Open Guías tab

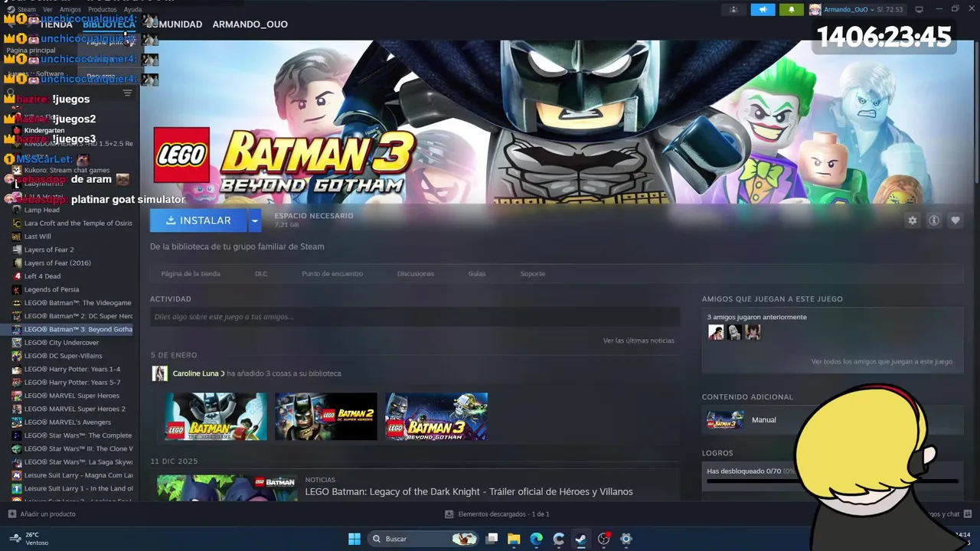point(477,273)
